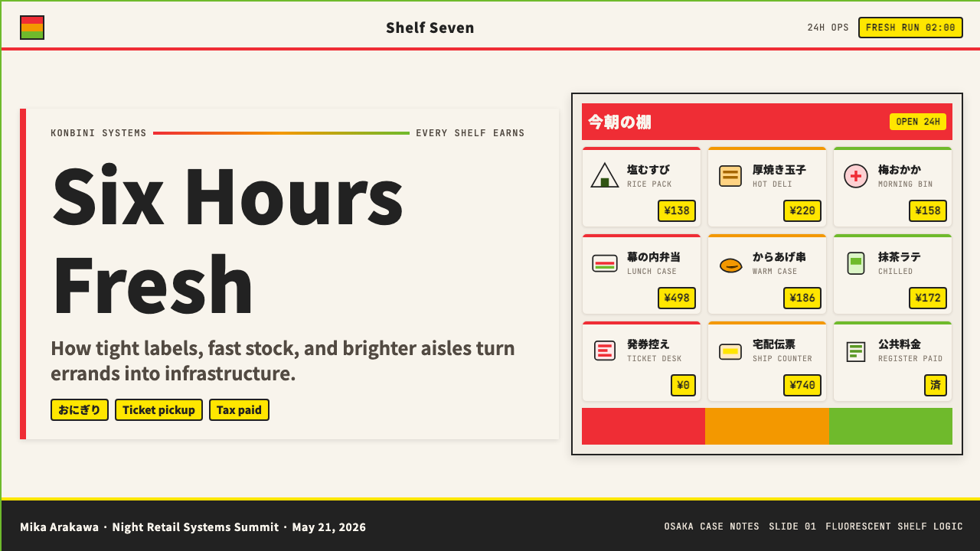Click the onigiri rice pack icon

point(605,176)
